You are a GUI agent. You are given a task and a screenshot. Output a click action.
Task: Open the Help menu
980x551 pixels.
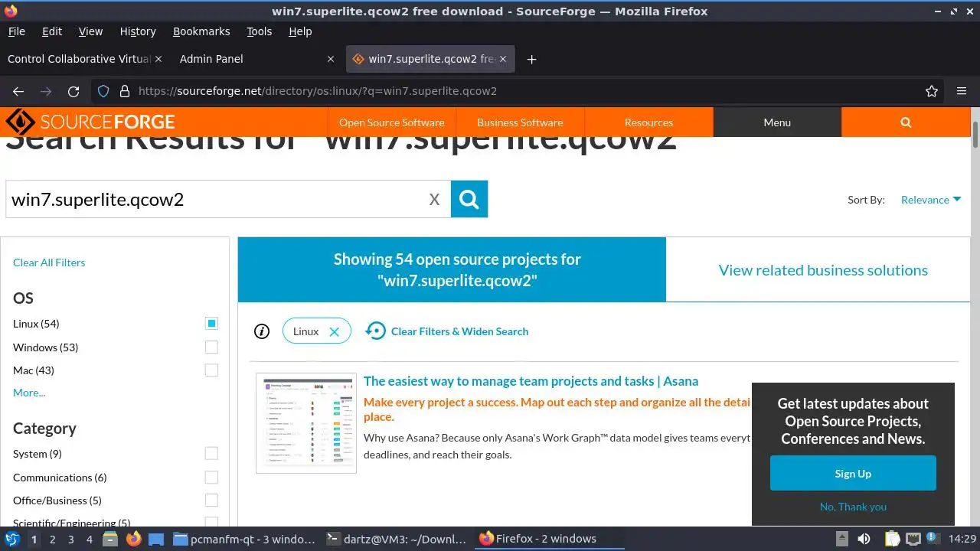300,31
